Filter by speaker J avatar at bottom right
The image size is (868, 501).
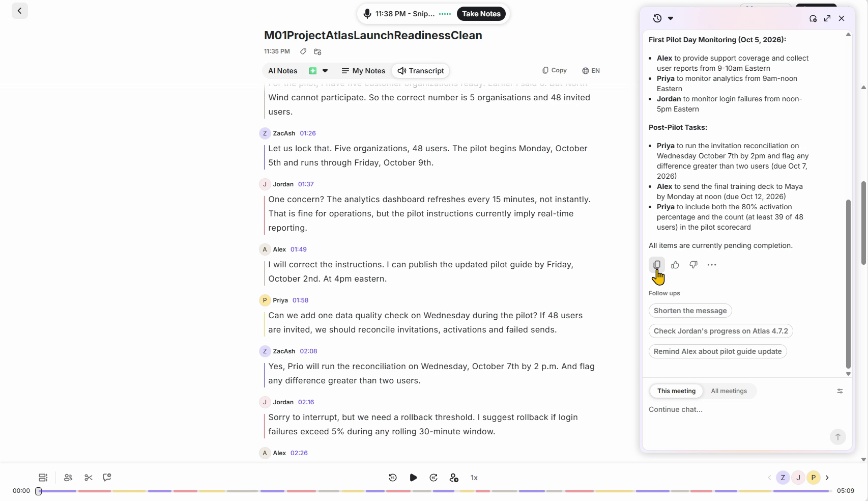(798, 478)
